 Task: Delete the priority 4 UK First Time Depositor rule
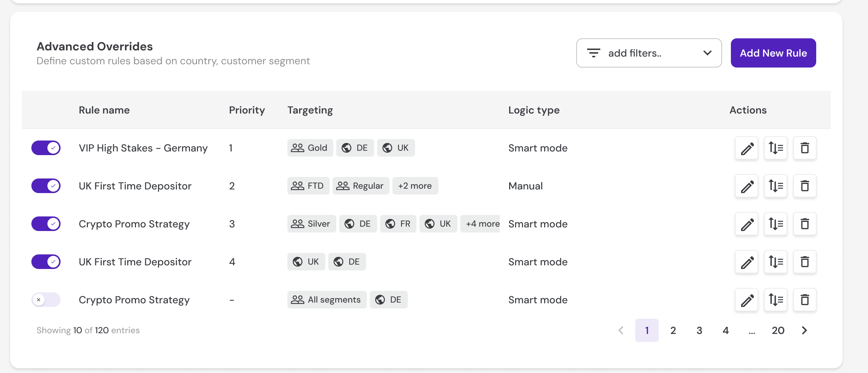point(805,262)
